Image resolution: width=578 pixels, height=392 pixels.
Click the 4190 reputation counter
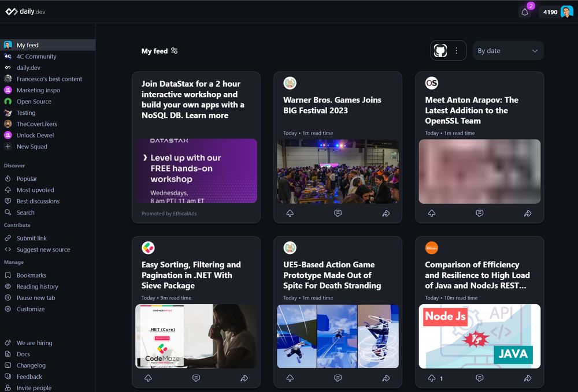point(550,12)
